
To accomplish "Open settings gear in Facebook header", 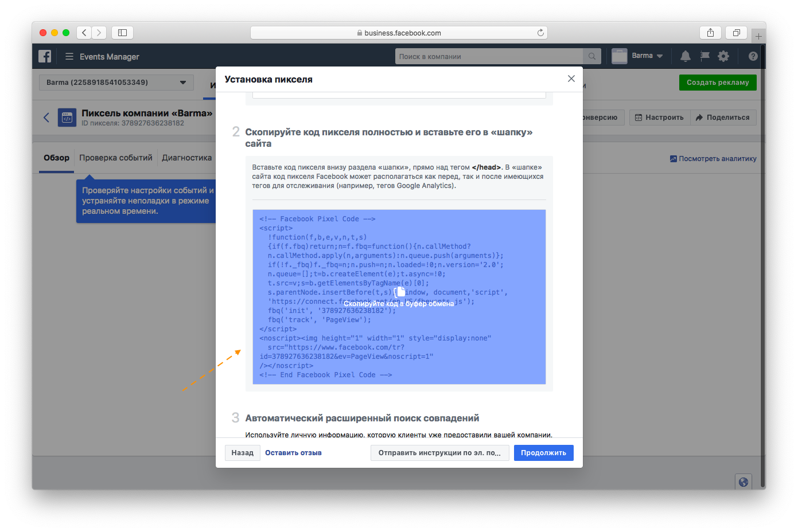I will (723, 56).
